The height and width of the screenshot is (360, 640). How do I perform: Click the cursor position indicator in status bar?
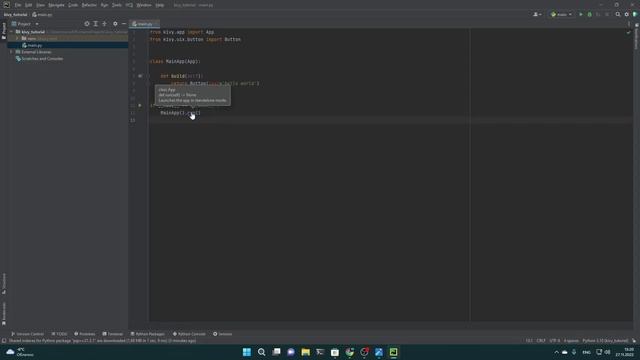[529, 341]
